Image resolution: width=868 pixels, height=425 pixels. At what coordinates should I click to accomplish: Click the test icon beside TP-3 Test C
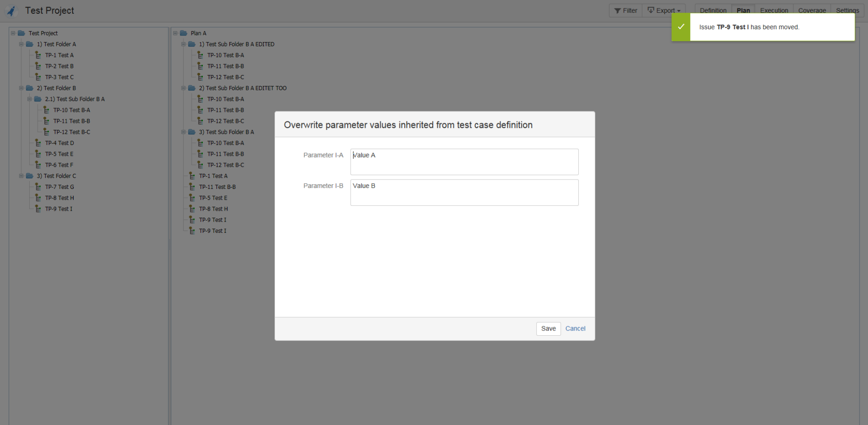pos(38,77)
